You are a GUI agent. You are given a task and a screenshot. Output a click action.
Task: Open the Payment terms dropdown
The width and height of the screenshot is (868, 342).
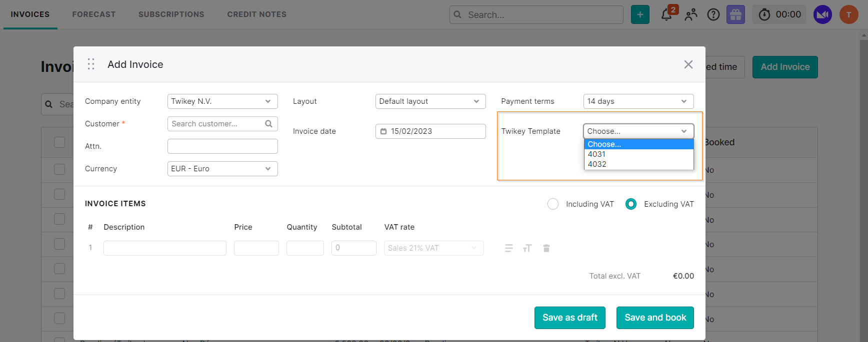pyautogui.click(x=638, y=101)
